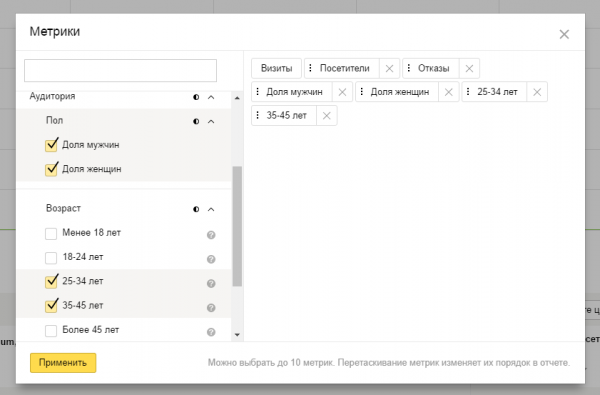This screenshot has height=395, width=600.
Task: Click the Пол heading label
Action: pos(54,120)
